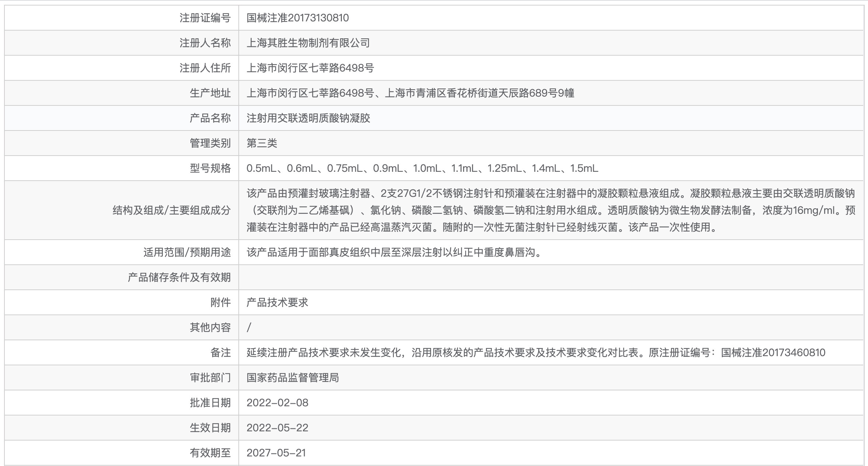The image size is (868, 466).
Task: Click the slash value beside 其他内容
Action: [249, 327]
